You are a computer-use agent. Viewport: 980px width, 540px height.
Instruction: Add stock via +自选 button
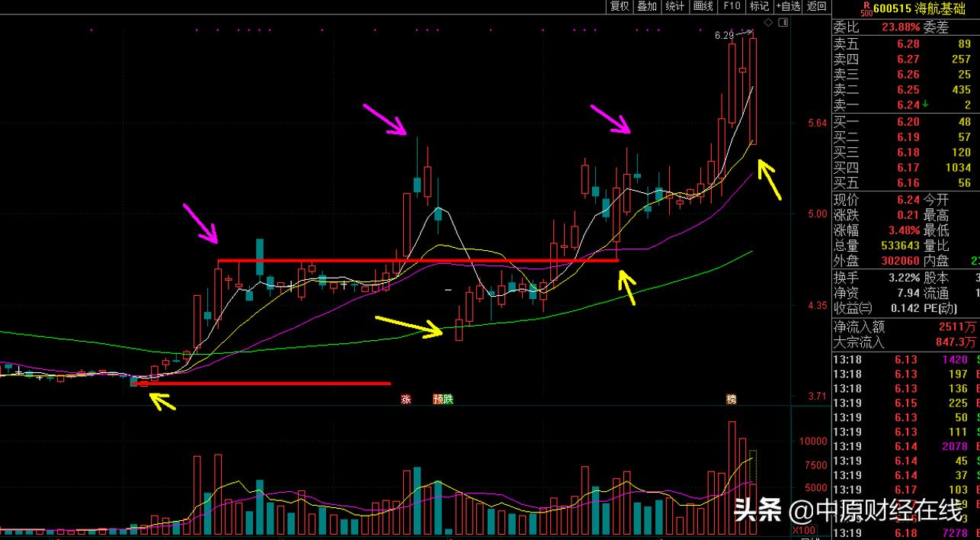(788, 6)
